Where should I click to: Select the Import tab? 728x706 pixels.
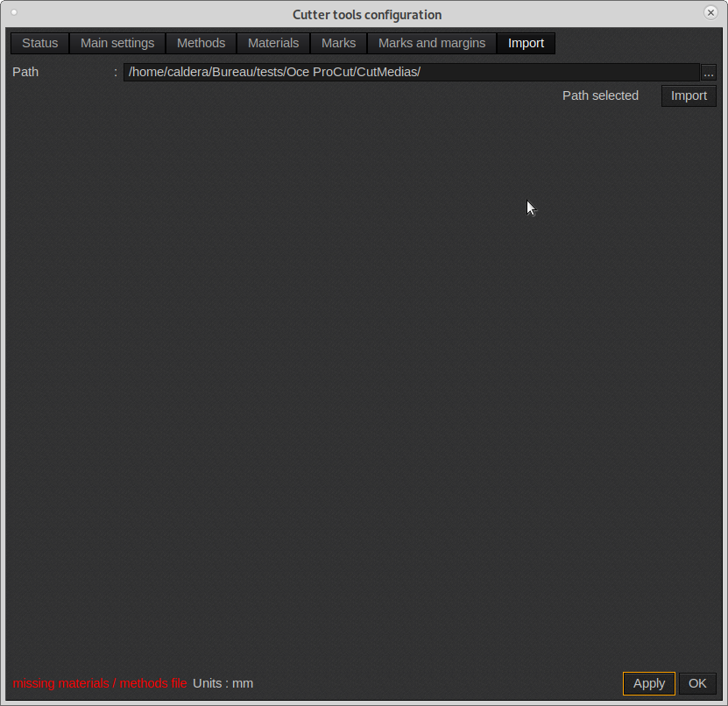[526, 43]
